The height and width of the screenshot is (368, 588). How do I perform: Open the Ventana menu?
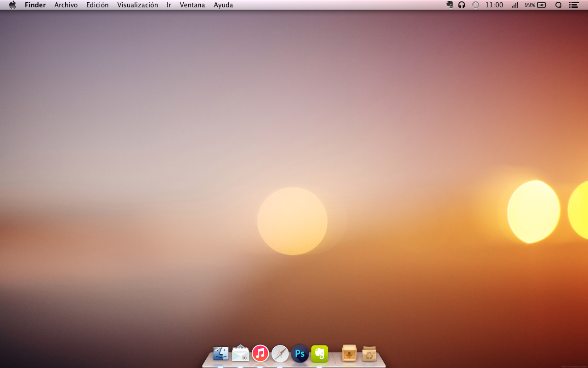tap(192, 5)
